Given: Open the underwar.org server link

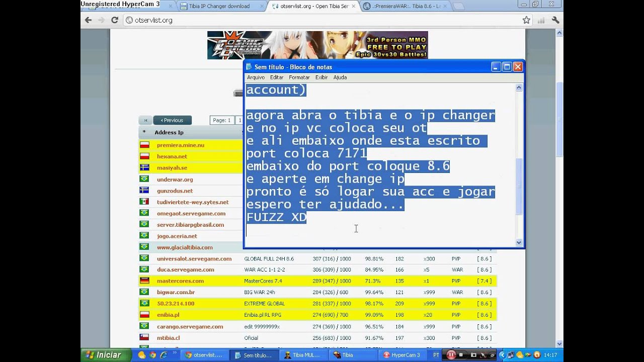Looking at the screenshot, I should pos(175,179).
